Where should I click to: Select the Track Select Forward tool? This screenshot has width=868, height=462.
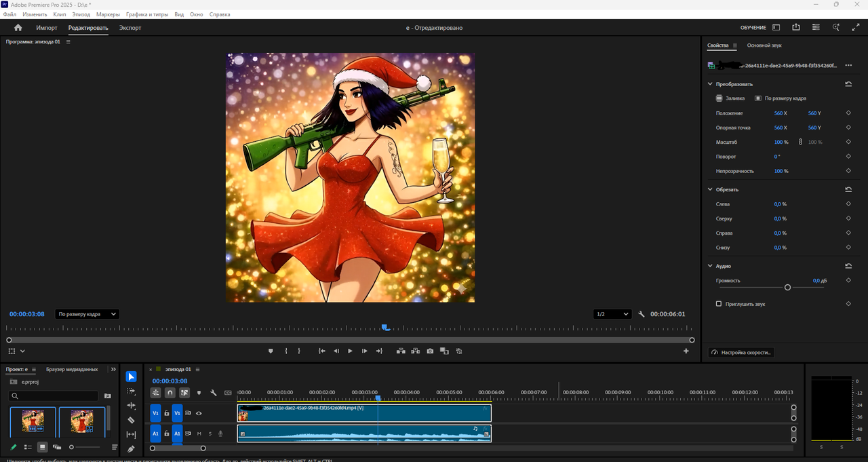pos(132,391)
